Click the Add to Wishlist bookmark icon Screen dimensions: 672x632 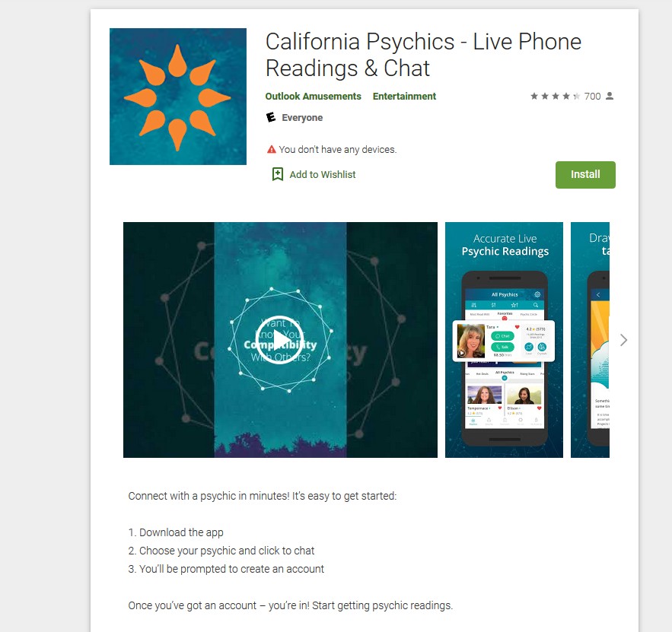[277, 174]
